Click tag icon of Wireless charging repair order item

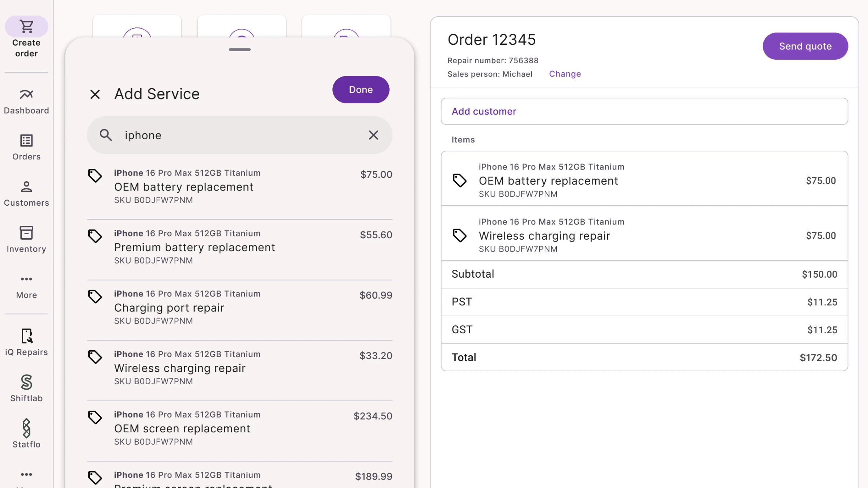460,235
